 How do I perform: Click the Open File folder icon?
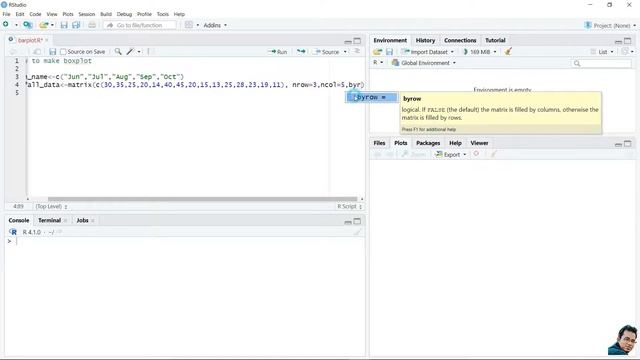pyautogui.click(x=43, y=25)
